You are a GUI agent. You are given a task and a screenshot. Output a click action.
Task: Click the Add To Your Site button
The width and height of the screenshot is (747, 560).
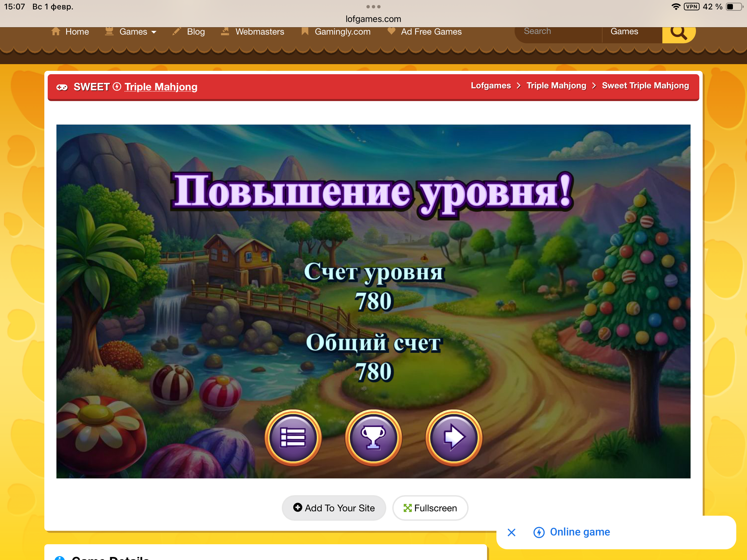pos(334,508)
